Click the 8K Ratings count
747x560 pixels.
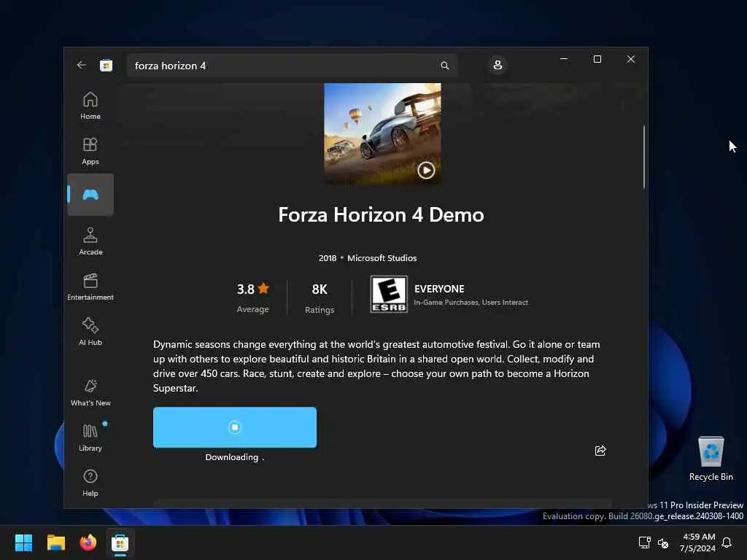320,298
